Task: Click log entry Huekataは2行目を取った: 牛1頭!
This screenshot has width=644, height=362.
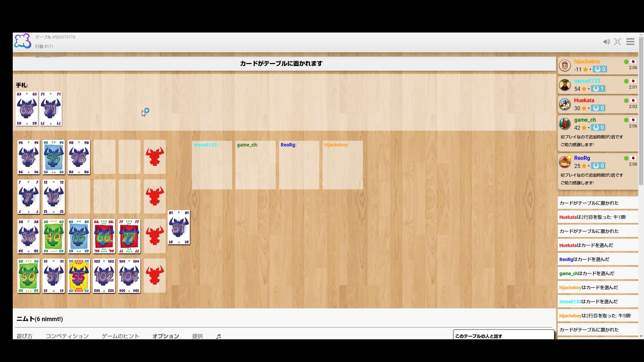Action: [x=598, y=217]
